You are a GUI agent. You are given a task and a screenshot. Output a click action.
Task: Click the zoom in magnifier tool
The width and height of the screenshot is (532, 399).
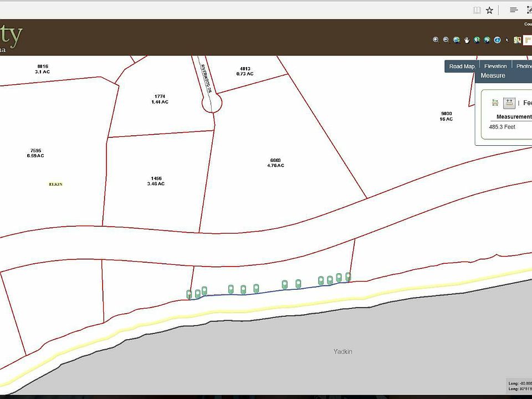[436, 40]
